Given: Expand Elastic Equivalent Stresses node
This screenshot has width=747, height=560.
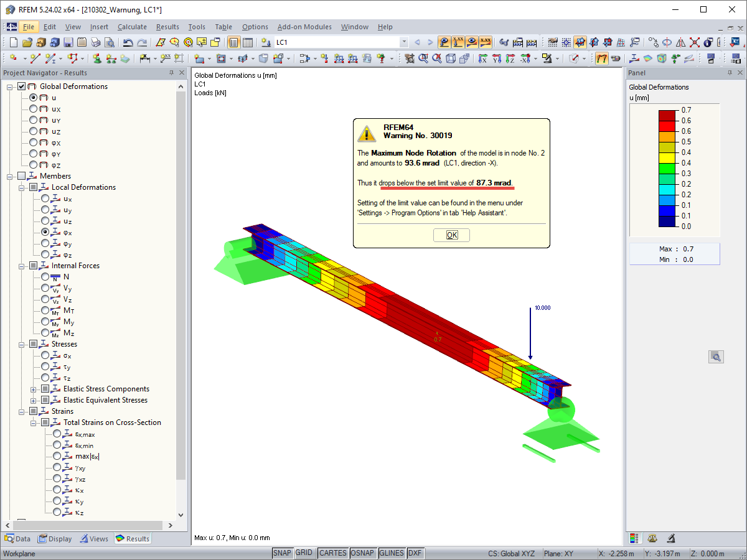Looking at the screenshot, I should tap(33, 400).
